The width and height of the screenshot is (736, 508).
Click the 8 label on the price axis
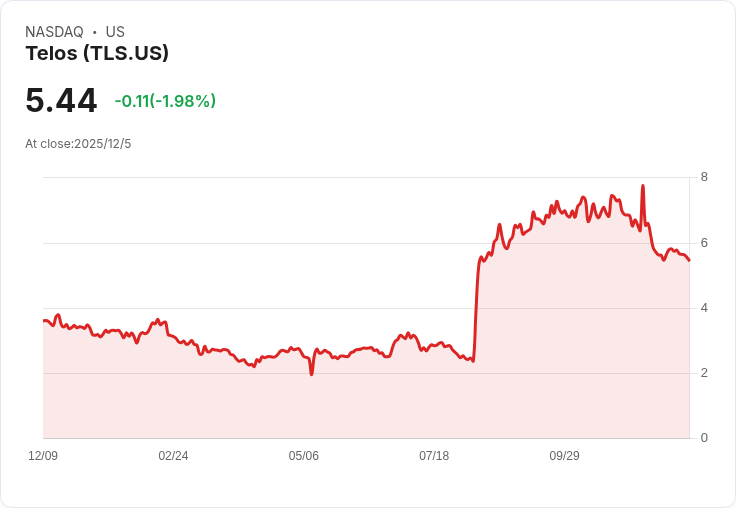704,177
